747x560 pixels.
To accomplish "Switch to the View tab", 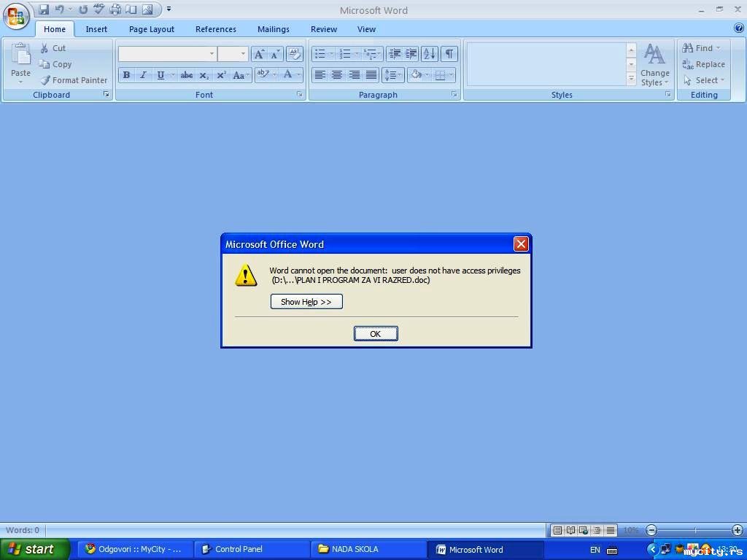I will [366, 29].
